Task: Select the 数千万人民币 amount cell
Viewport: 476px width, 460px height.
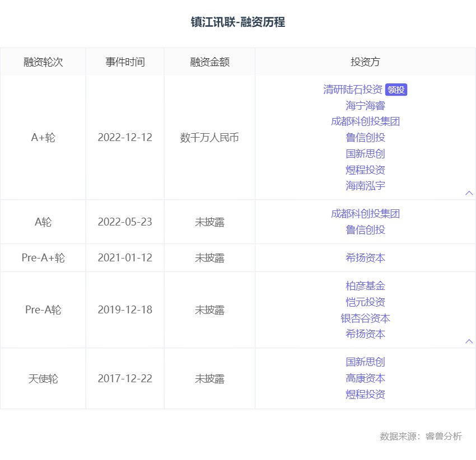Action: point(210,138)
